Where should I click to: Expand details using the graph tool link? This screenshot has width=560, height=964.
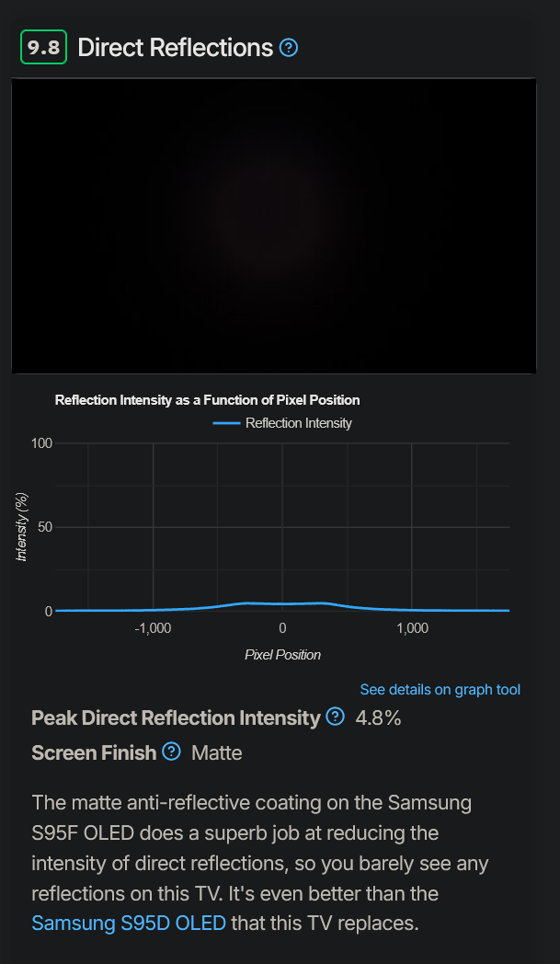coord(440,689)
